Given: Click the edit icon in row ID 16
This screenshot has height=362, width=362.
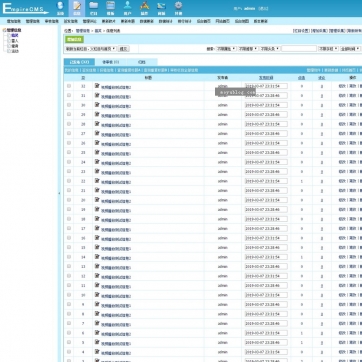Looking at the screenshot, I should pos(97,238).
